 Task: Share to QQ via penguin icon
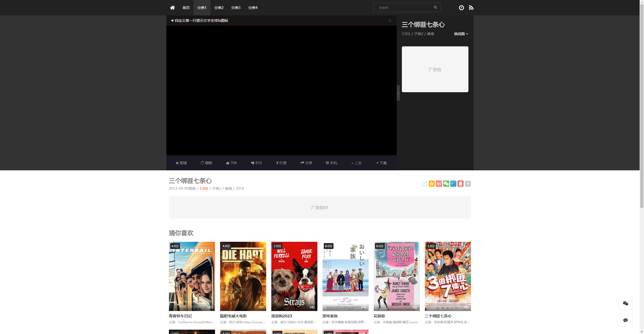click(460, 184)
